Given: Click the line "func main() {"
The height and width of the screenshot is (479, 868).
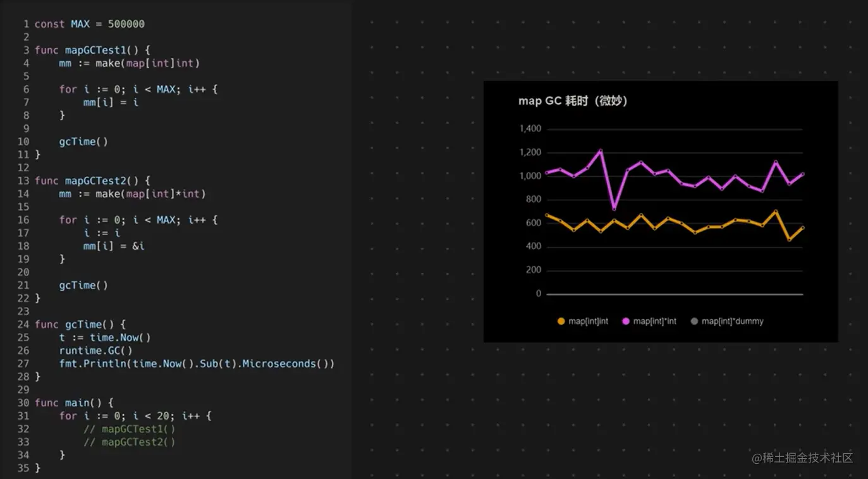Looking at the screenshot, I should 74,403.
